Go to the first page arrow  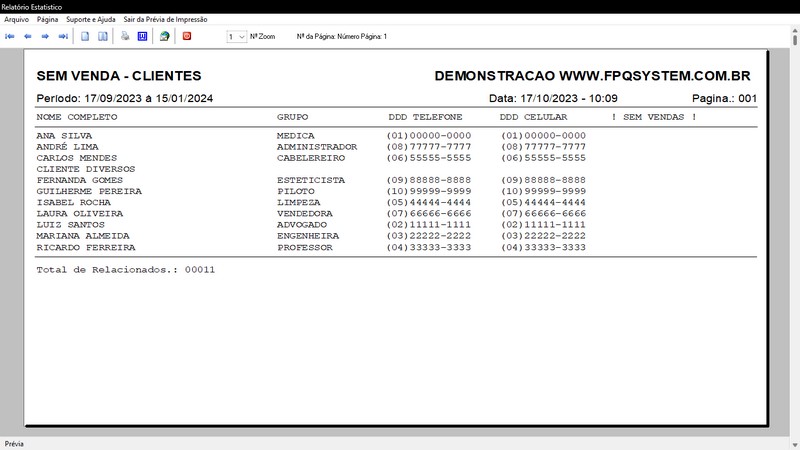click(10, 36)
